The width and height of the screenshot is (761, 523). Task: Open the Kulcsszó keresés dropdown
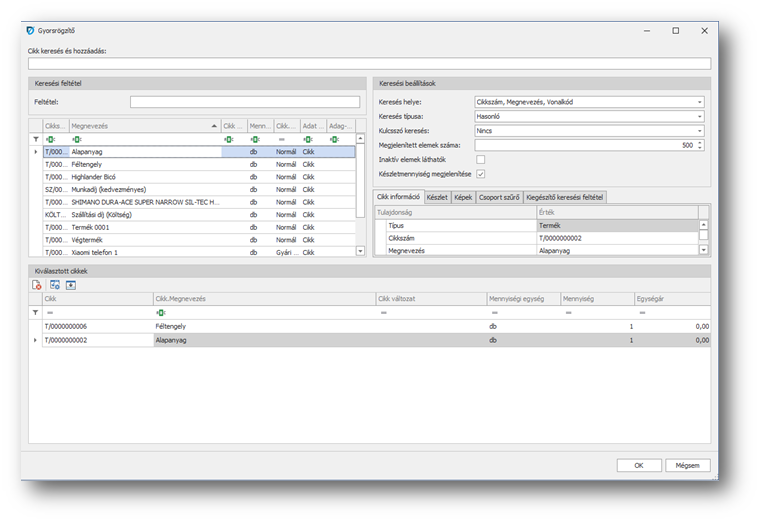(699, 131)
